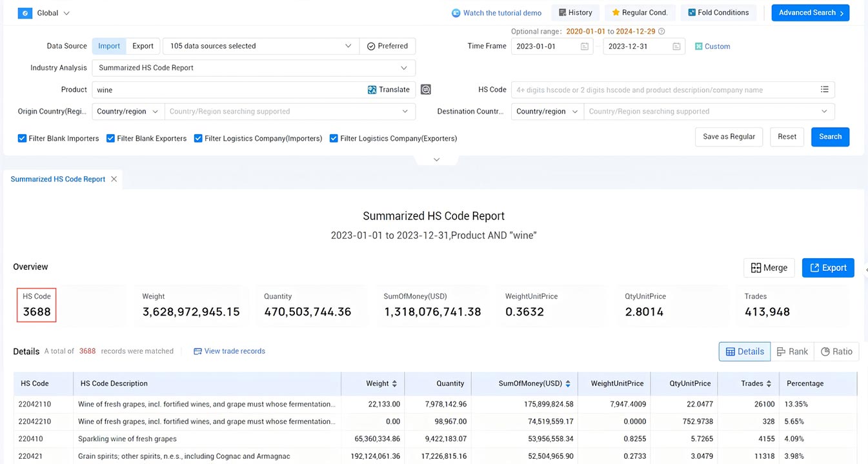Click HS code 22042210 row
Viewport: 868px width, 464px height.
(435, 421)
